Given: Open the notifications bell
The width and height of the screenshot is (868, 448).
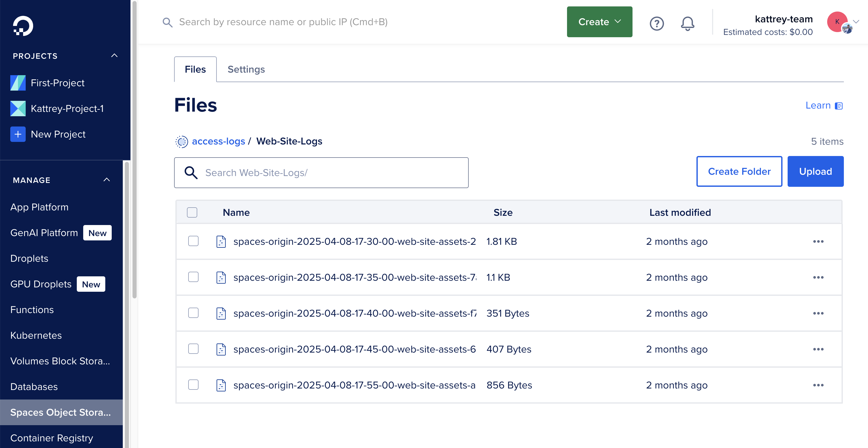Looking at the screenshot, I should click(688, 24).
